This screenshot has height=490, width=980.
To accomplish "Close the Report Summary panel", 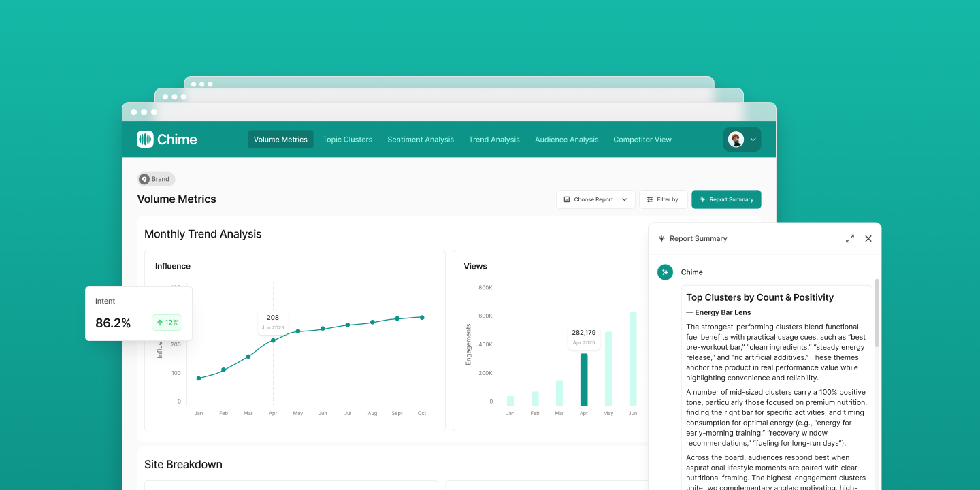I will tap(868, 238).
